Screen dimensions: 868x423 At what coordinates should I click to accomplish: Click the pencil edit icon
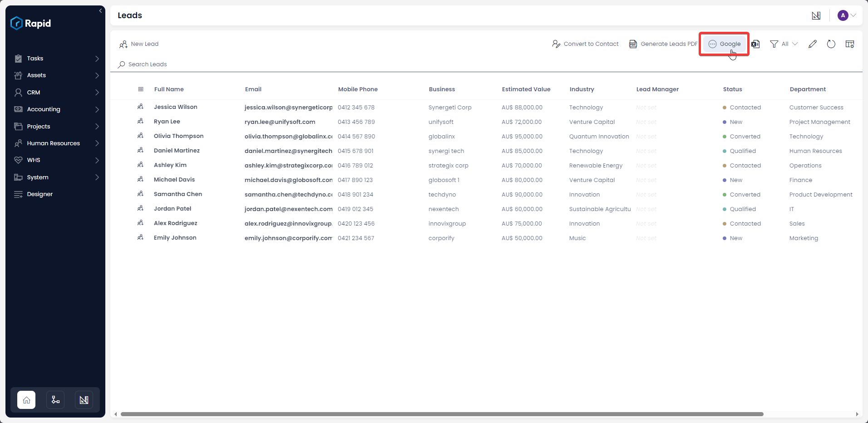(813, 44)
